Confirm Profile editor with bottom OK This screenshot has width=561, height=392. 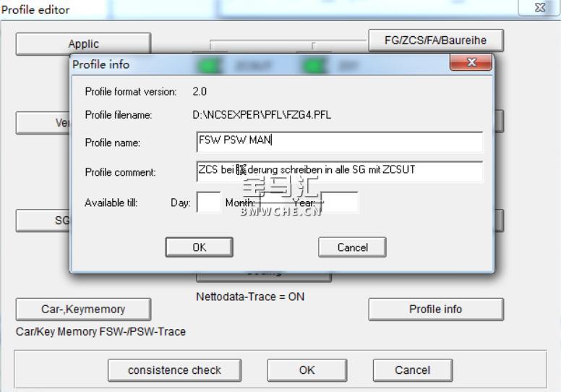[307, 370]
